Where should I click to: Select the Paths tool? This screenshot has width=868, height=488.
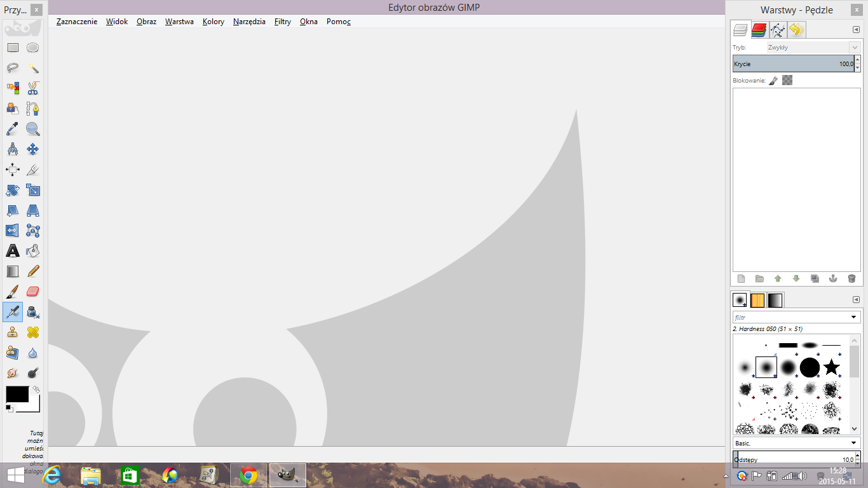pos(33,109)
